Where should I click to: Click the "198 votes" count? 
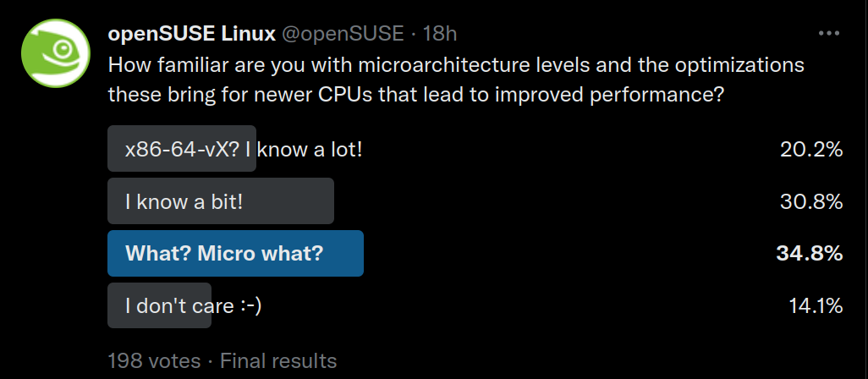[154, 361]
